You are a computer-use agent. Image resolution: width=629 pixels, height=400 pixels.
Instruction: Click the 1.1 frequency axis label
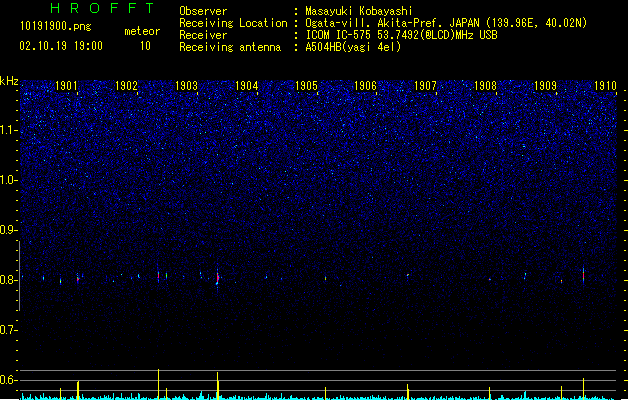pos(8,130)
